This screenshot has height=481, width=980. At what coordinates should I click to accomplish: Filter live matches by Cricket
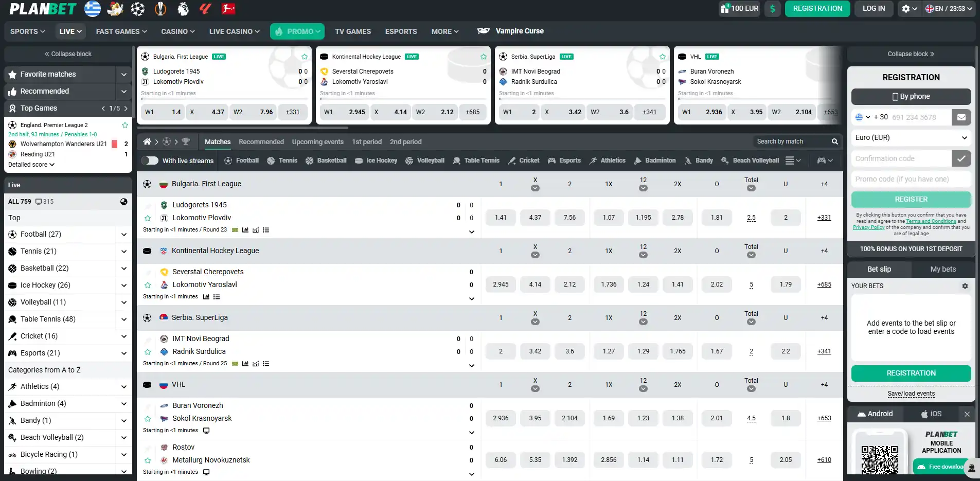pos(524,161)
